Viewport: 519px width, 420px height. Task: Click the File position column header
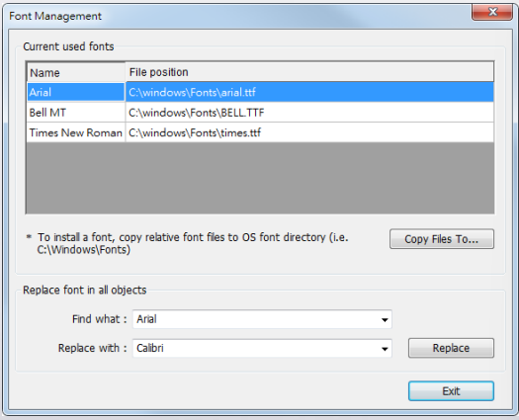[309, 72]
